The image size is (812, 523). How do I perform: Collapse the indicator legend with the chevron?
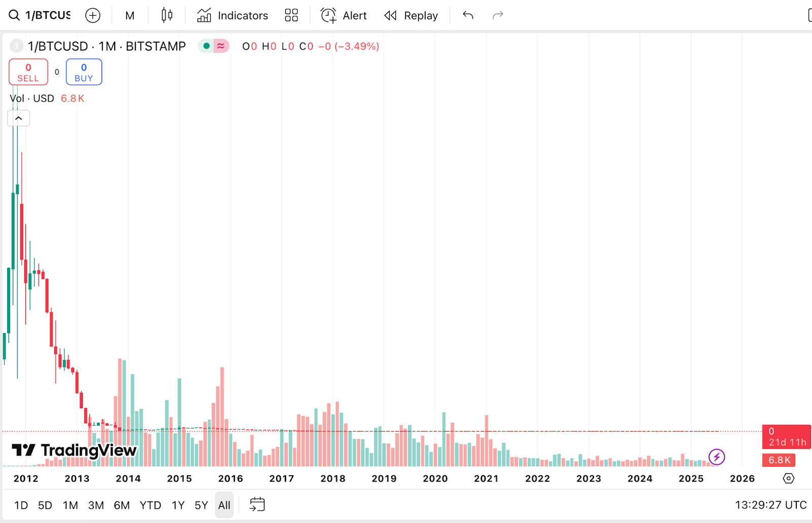19,118
